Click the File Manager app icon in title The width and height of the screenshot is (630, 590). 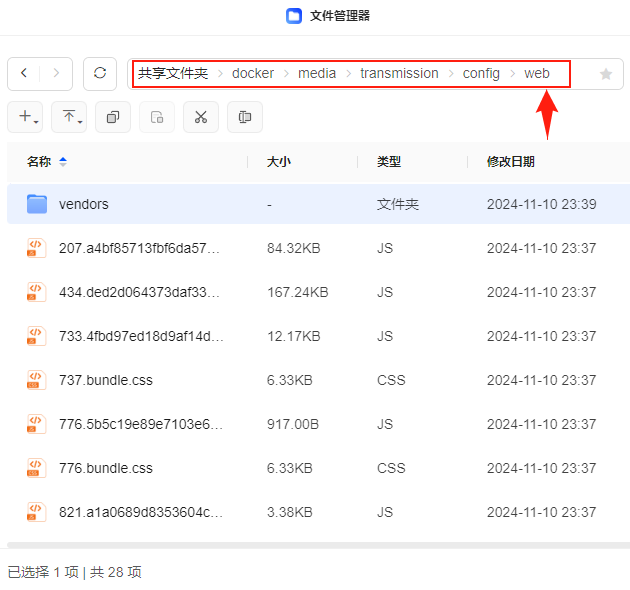(294, 16)
